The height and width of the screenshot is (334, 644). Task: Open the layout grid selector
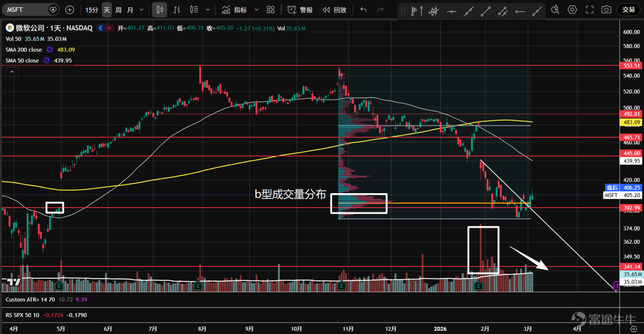270,10
